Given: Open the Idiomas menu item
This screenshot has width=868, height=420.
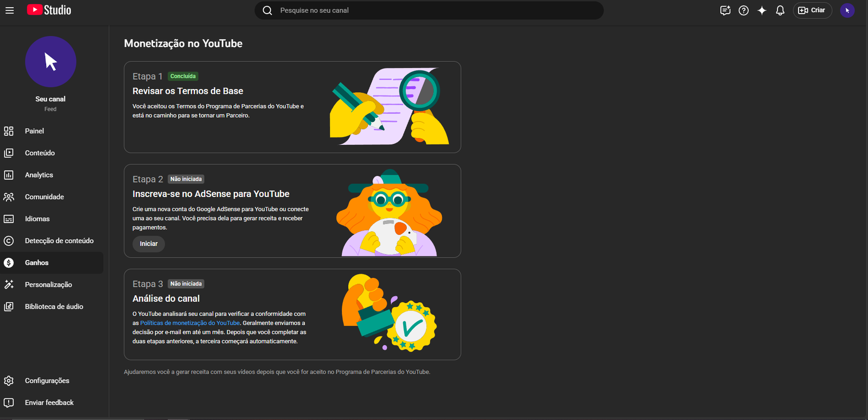Looking at the screenshot, I should 52,219.
